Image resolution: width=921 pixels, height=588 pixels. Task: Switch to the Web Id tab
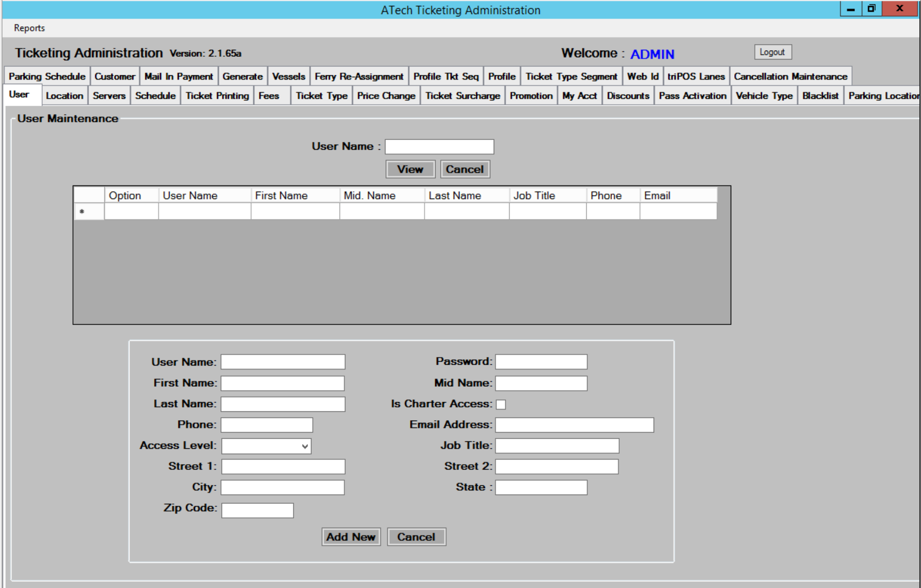643,76
